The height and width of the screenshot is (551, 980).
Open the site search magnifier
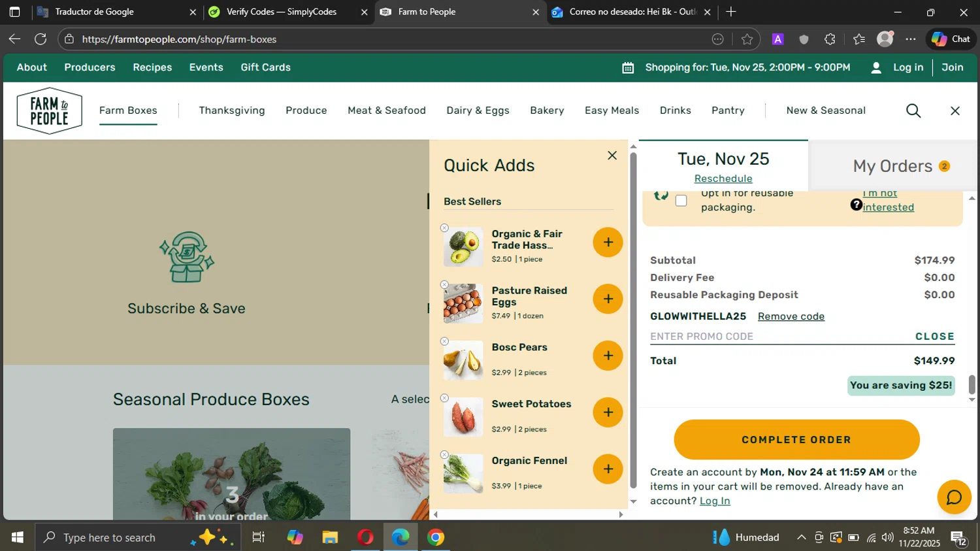point(913,111)
